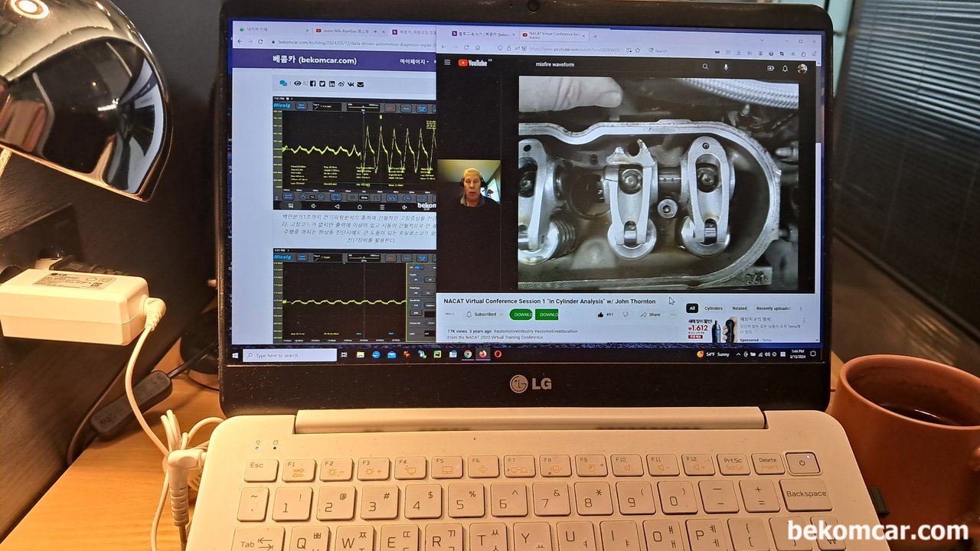The image size is (980, 551).
Task: Click the second green DOWNLOAD button
Action: click(546, 315)
